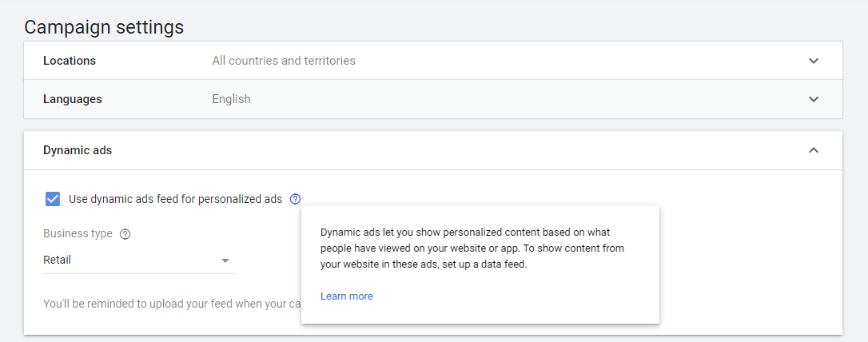The height and width of the screenshot is (342, 868).
Task: Click the Campaign settings heading
Action: [104, 26]
